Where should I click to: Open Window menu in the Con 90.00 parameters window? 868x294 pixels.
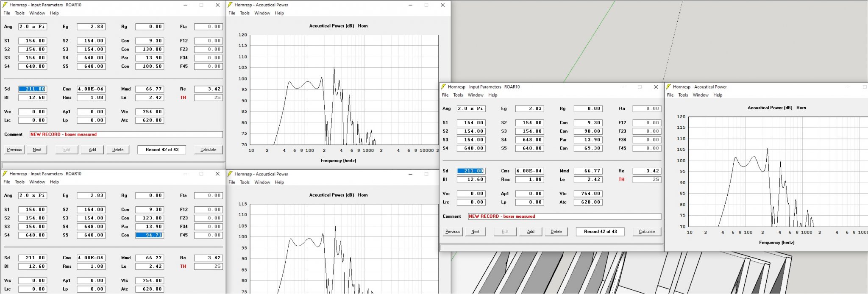tap(476, 95)
